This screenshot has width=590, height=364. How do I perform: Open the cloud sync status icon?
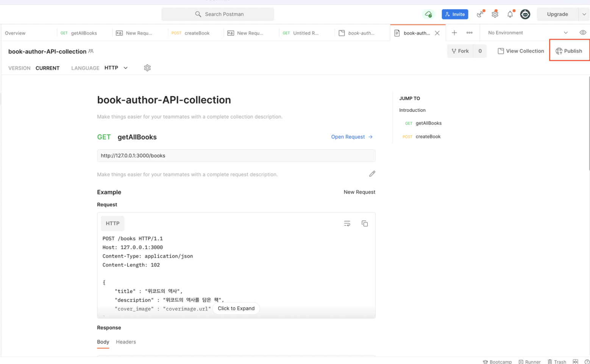click(428, 14)
